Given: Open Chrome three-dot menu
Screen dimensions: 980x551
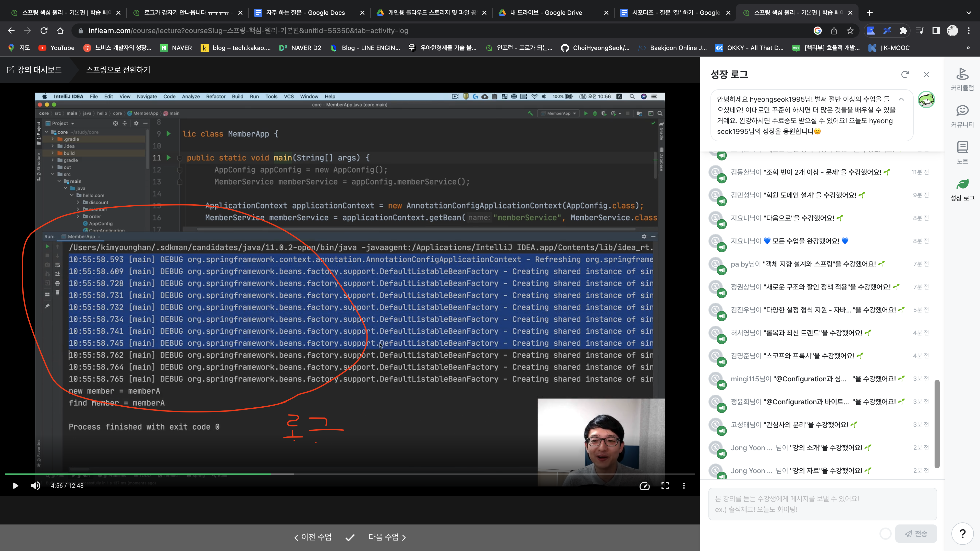Looking at the screenshot, I should point(969,31).
